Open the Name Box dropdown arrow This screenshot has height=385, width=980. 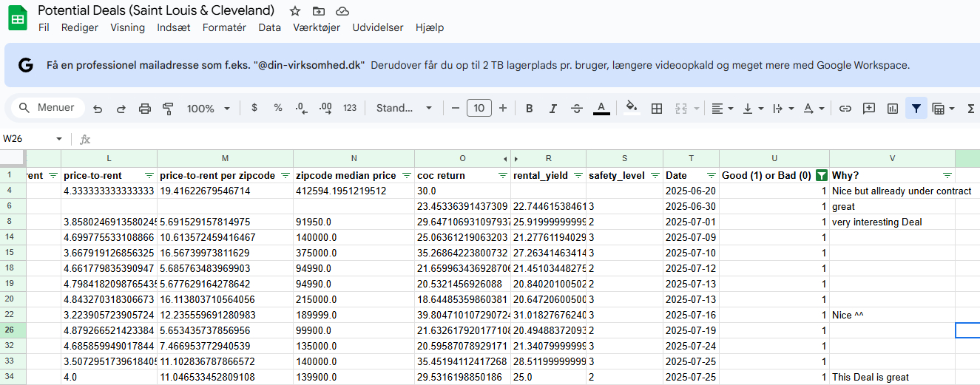59,139
